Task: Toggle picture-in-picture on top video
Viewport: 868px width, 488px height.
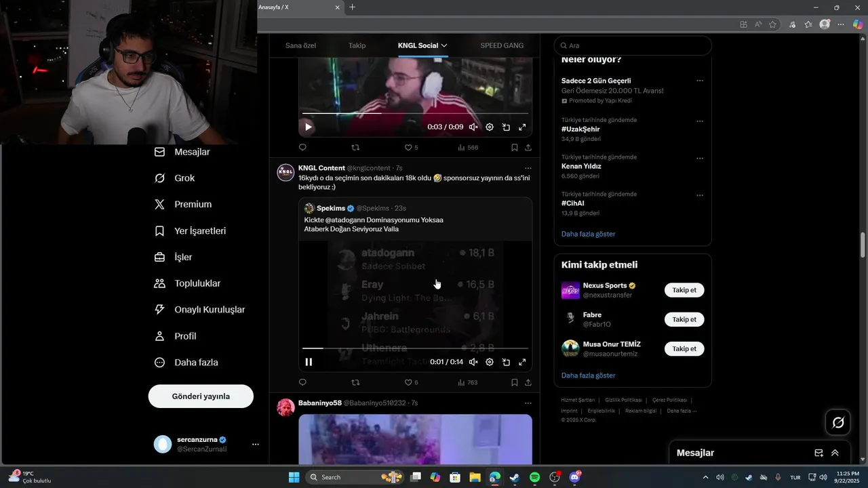Action: 506,127
